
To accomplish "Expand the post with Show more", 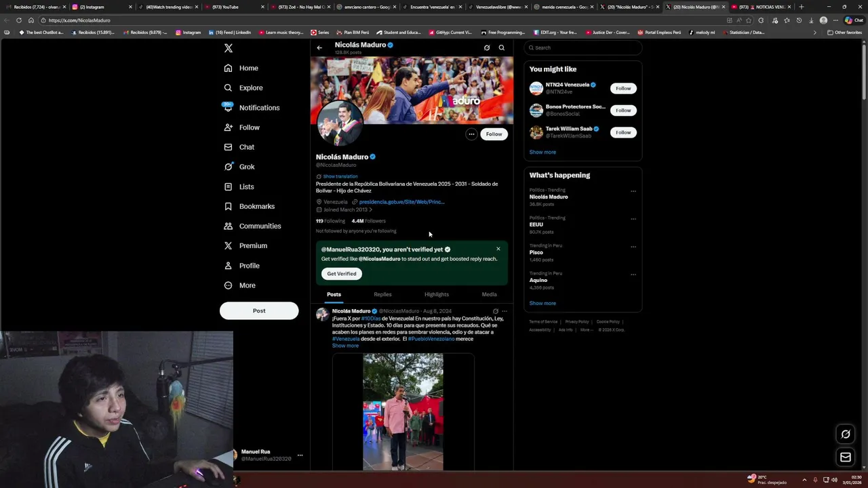I will [345, 346].
